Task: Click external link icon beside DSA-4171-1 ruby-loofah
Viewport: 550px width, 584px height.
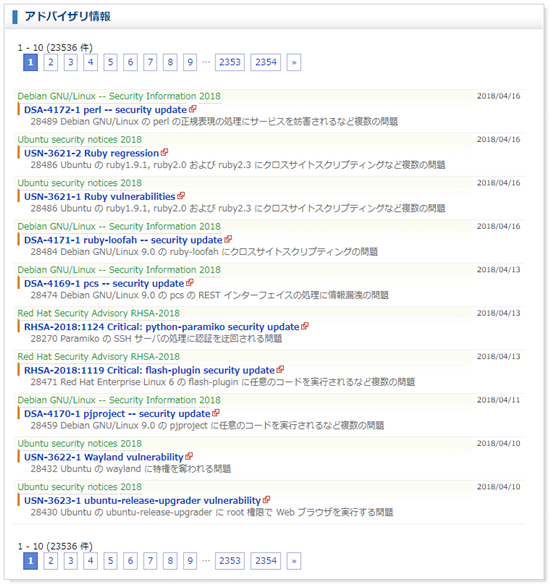Action: coord(228,239)
